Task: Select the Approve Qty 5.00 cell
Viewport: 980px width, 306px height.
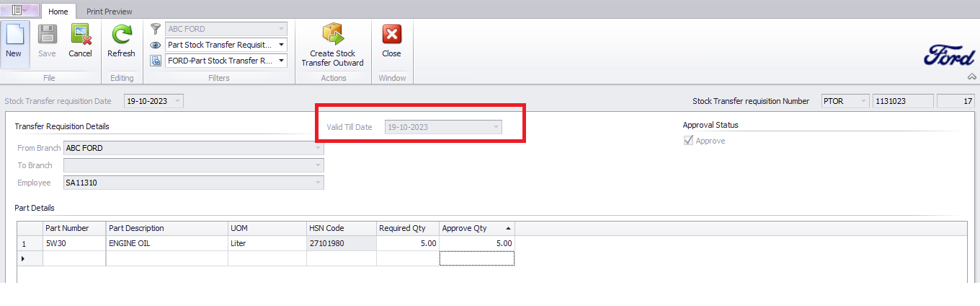Action: tap(477, 243)
